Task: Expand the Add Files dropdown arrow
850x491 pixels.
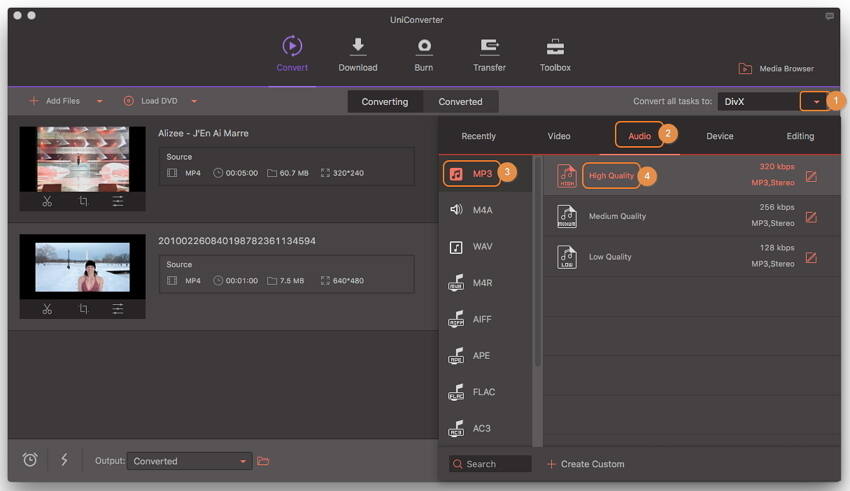Action: click(99, 101)
